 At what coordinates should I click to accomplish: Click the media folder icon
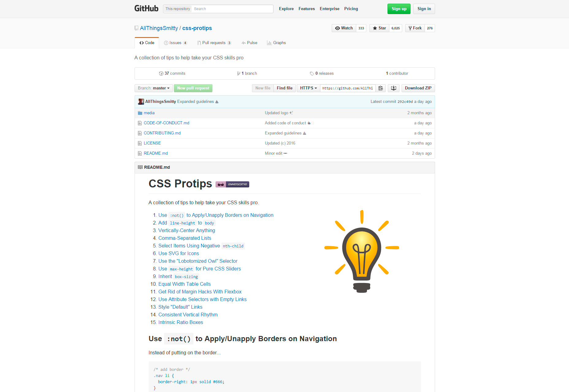140,113
